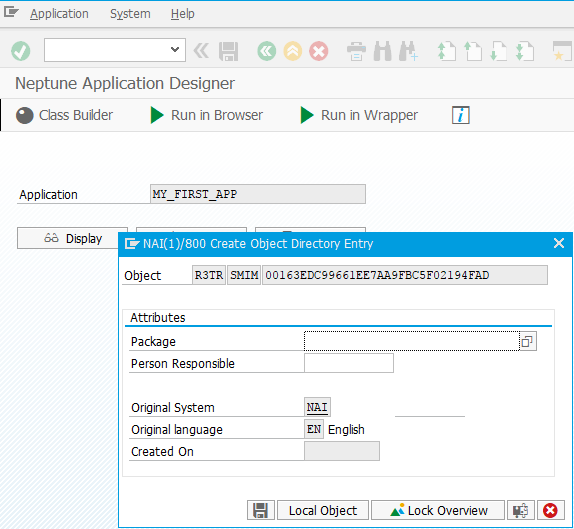Click the Lock Overview button
Screen dimensions: 574x529
tap(438, 510)
